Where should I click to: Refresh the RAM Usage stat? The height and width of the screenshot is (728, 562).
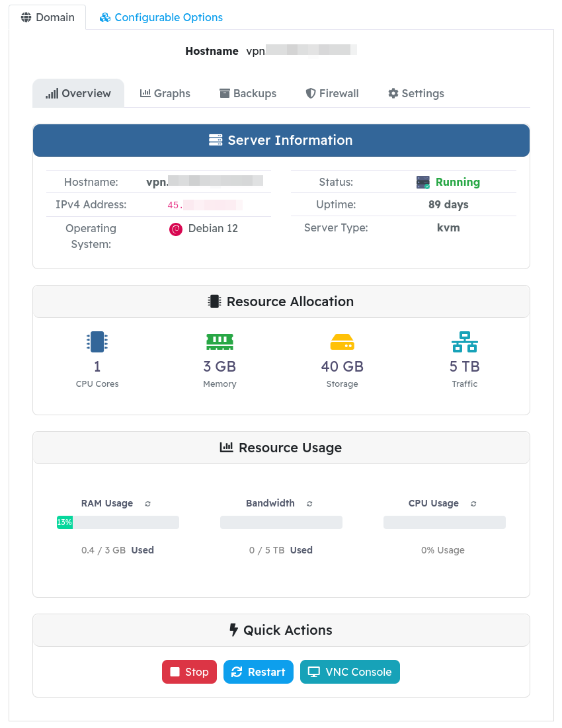coord(147,504)
